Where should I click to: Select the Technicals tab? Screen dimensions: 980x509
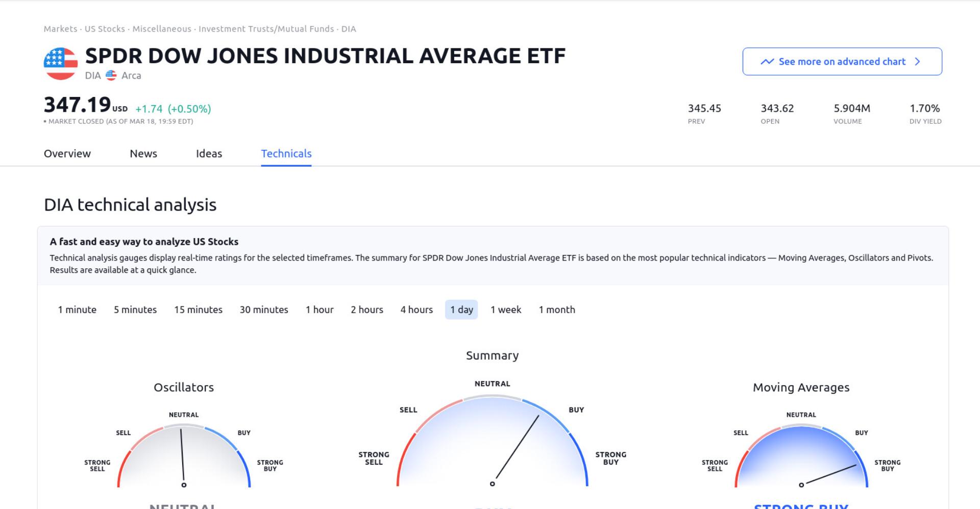[x=286, y=154]
